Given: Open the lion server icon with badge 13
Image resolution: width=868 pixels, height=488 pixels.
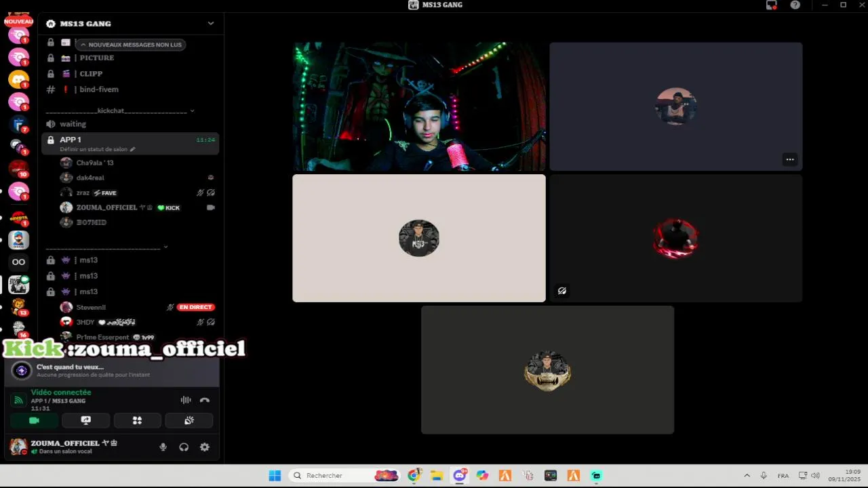Looking at the screenshot, I should [x=18, y=307].
